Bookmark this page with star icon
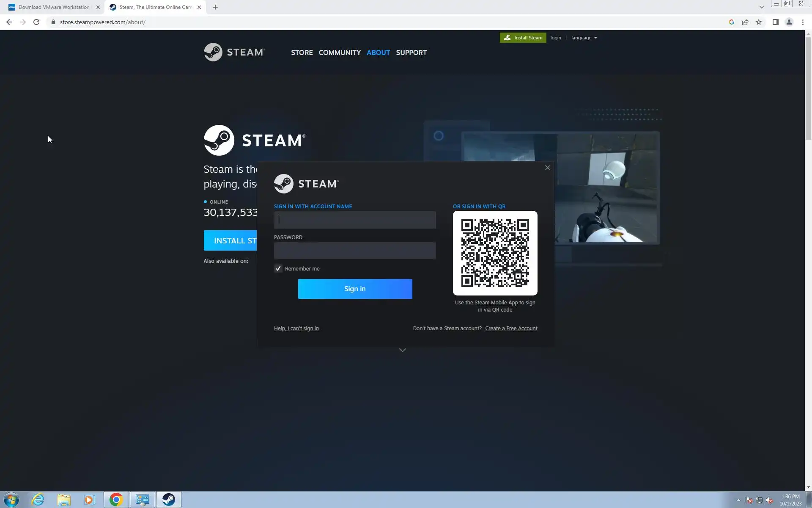 [759, 22]
